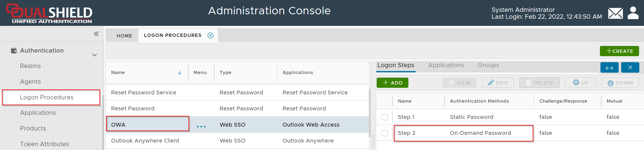
Task: Click ADD to add a logon step
Action: point(392,83)
